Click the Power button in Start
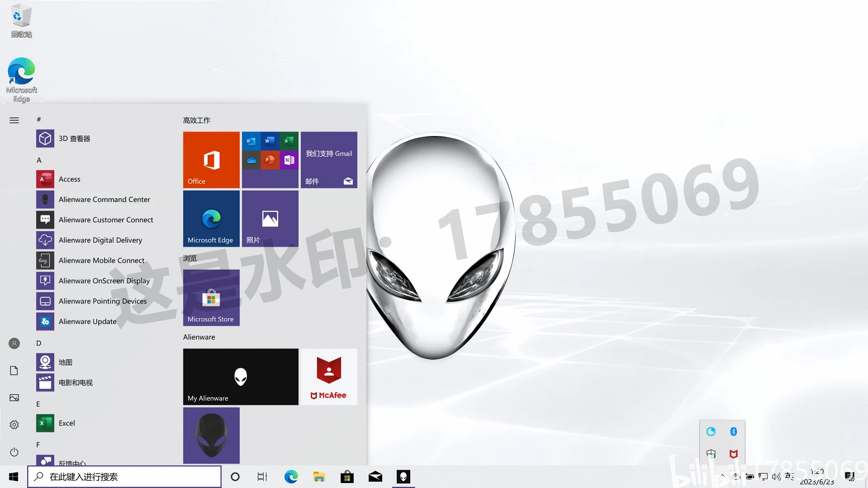Screen dimensions: 868x488 click(x=14, y=452)
